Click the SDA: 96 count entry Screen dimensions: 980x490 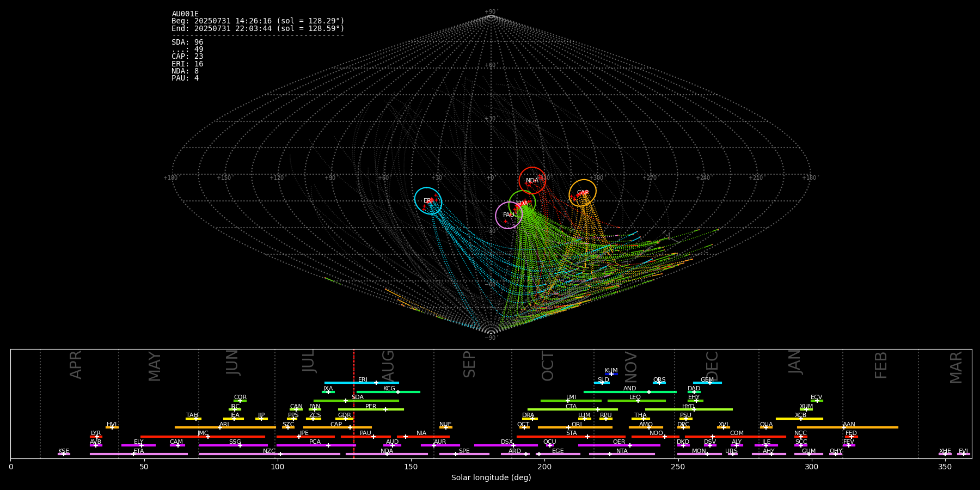pos(187,42)
